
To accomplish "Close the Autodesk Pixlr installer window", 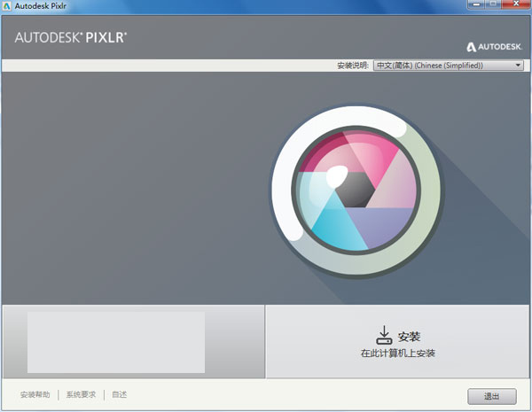I will click(x=515, y=4).
